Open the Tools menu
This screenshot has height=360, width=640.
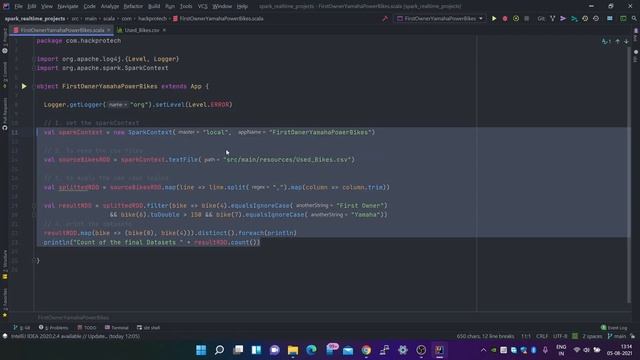click(186, 6)
